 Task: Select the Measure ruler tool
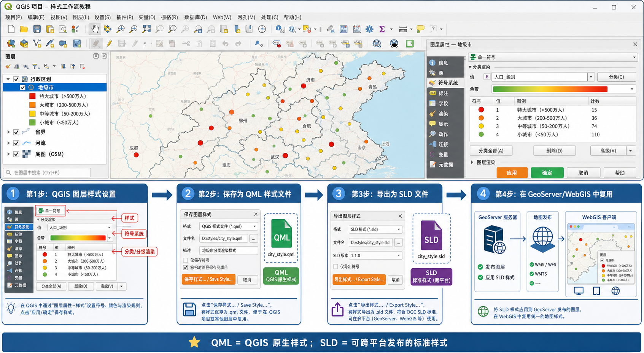coord(403,29)
